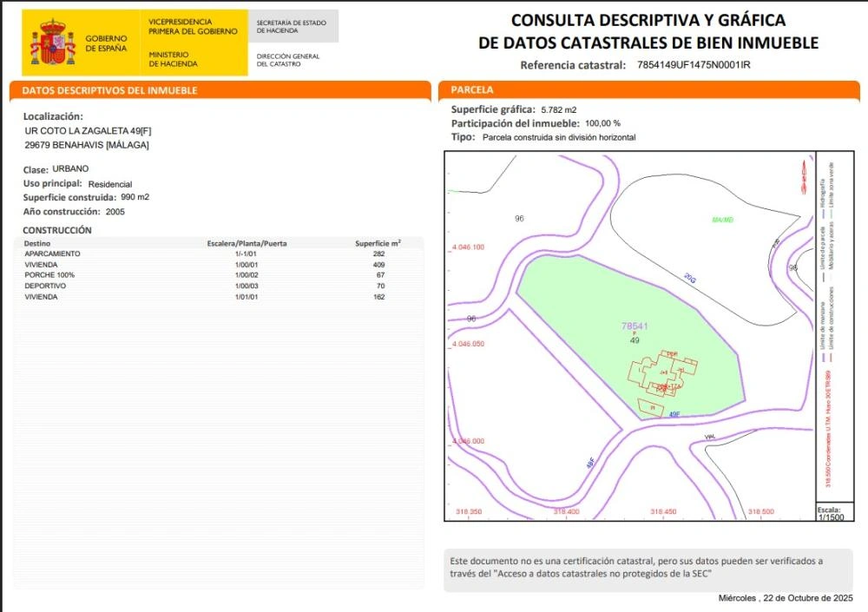
Task: Select the 'PORCHE 100%' row label
Action: click(x=49, y=275)
